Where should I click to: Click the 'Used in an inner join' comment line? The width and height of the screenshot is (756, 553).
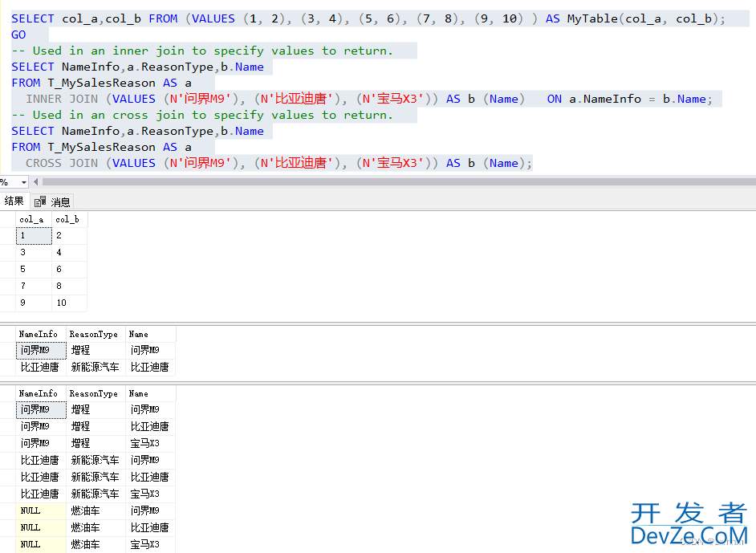202,51
